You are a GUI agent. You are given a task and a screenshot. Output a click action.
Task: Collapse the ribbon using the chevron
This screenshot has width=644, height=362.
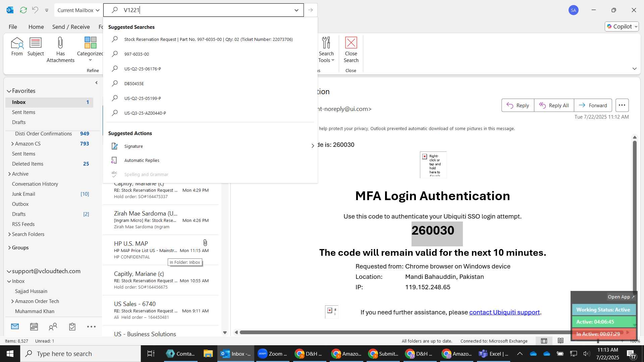[x=634, y=69]
